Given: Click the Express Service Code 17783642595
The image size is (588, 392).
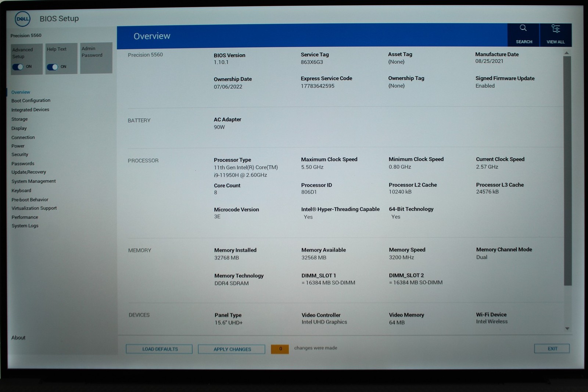Looking at the screenshot, I should click(318, 86).
